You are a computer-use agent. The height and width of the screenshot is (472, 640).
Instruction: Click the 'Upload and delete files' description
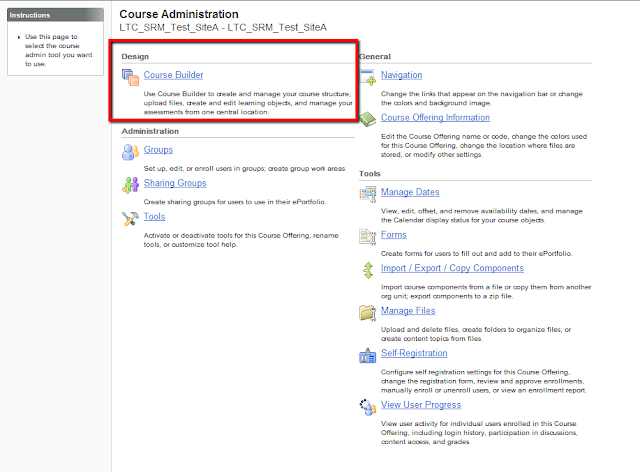coord(476,334)
